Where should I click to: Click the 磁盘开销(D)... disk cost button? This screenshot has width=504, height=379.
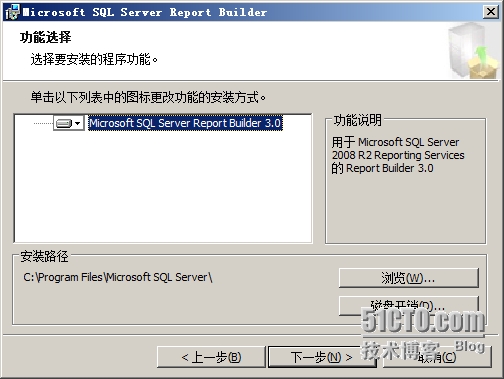click(409, 305)
